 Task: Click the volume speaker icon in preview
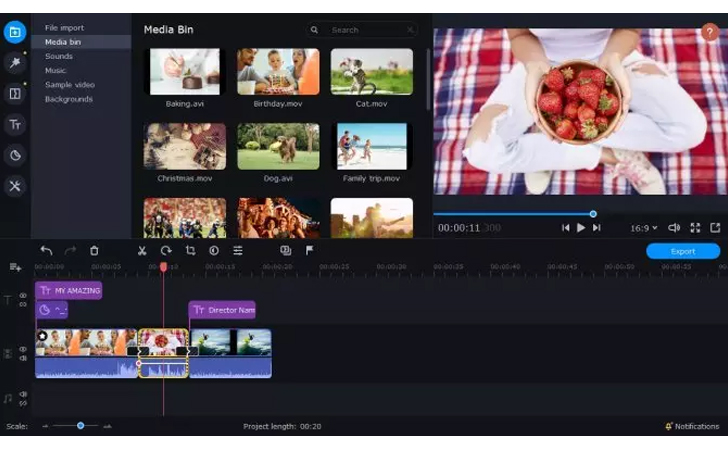[x=674, y=228]
